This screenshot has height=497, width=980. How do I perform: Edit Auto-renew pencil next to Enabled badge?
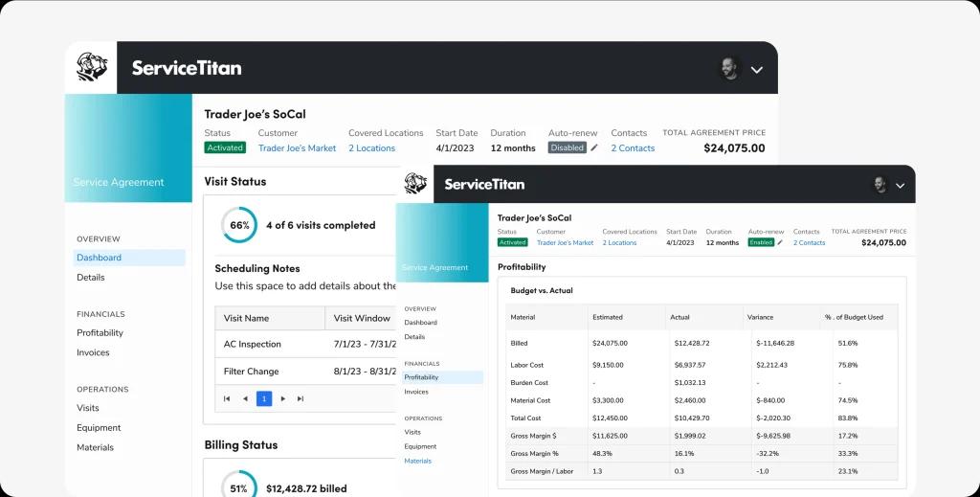(780, 242)
